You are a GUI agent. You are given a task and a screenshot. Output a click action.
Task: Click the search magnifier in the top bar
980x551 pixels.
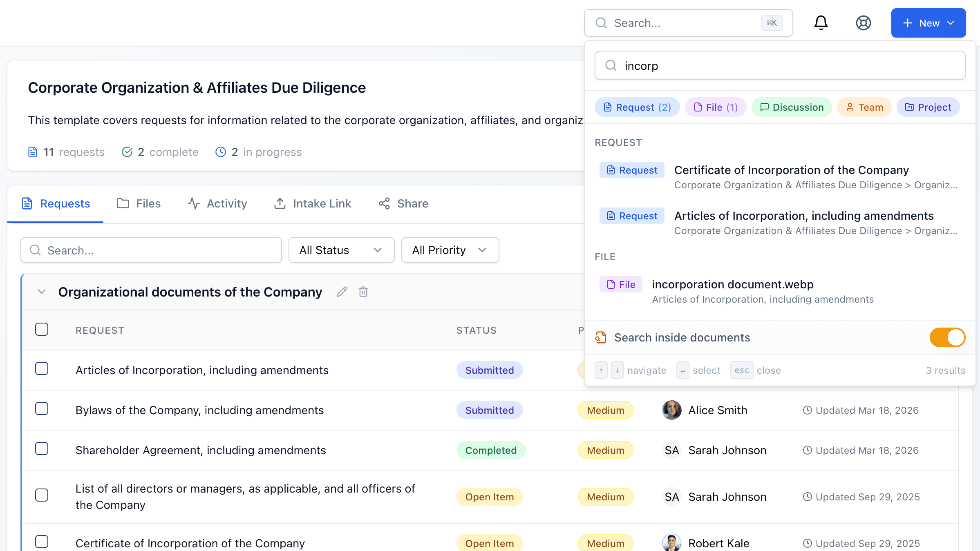click(x=601, y=23)
